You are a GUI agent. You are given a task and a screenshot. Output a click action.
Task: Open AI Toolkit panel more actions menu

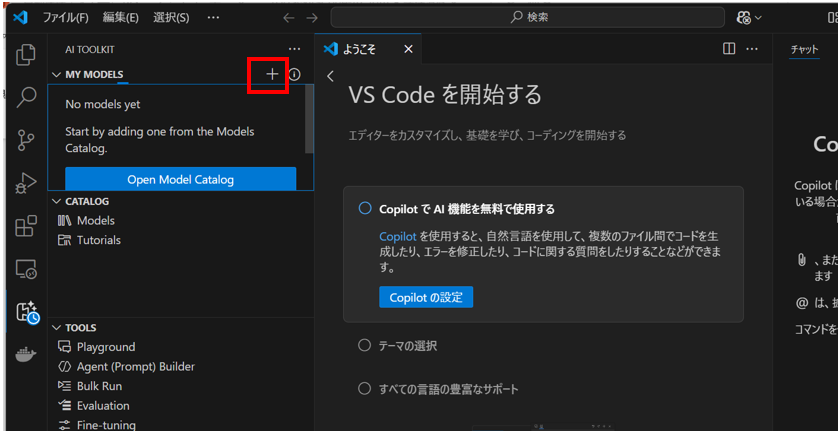(x=294, y=49)
